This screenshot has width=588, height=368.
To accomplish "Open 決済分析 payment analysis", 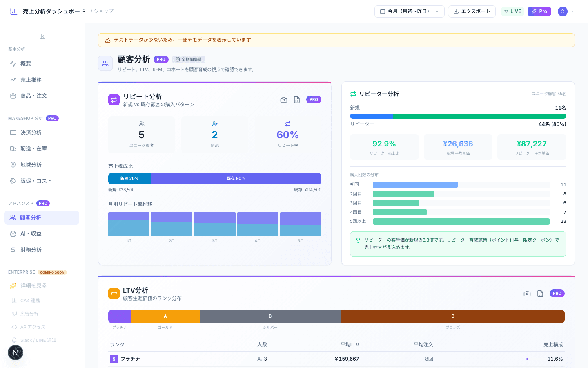I will coord(42,132).
